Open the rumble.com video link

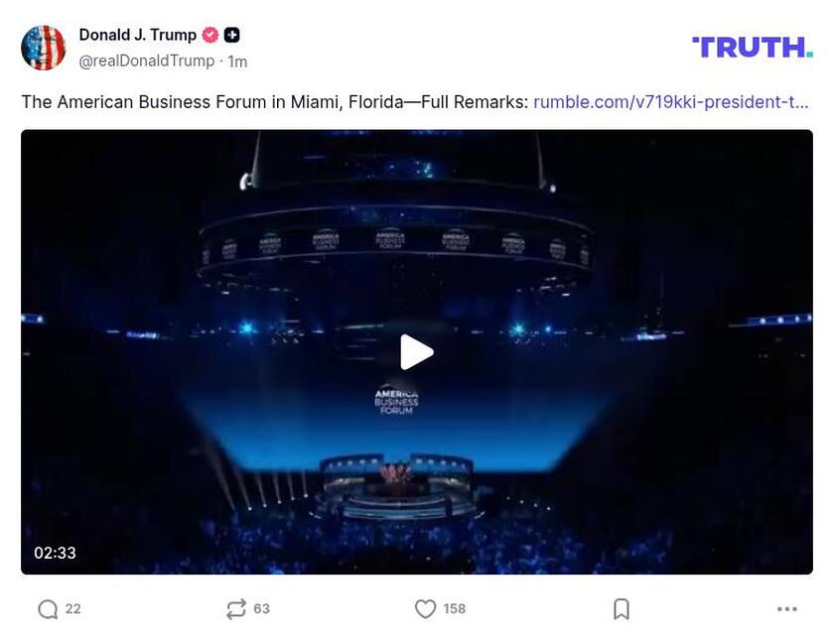click(x=671, y=101)
